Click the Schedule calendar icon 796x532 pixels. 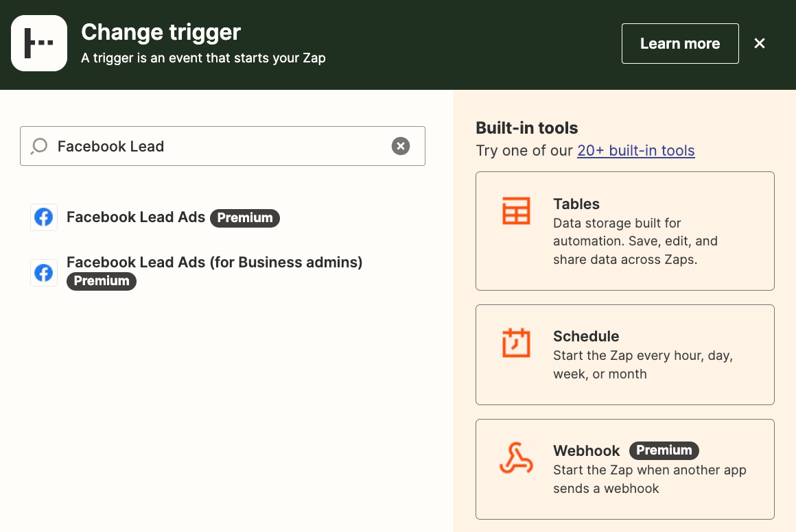click(516, 343)
